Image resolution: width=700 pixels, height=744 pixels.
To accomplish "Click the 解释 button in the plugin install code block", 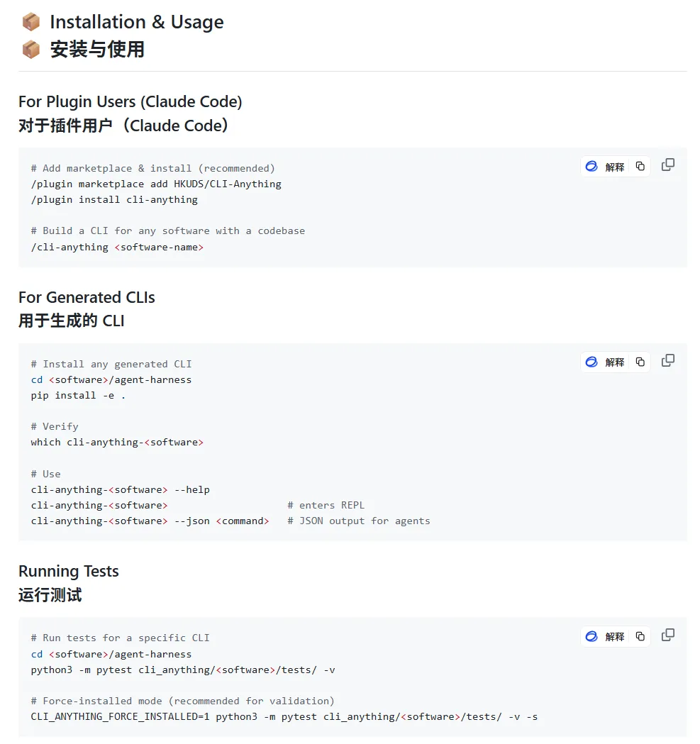I will [x=614, y=167].
